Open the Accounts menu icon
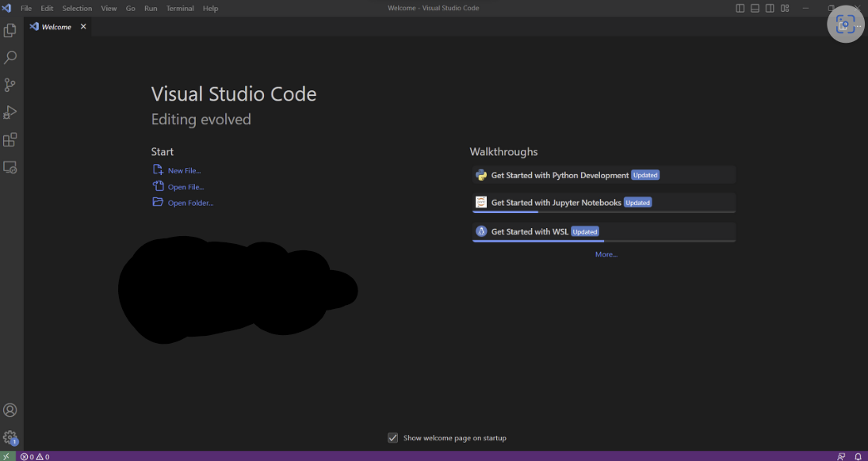The height and width of the screenshot is (461, 868). click(10, 410)
